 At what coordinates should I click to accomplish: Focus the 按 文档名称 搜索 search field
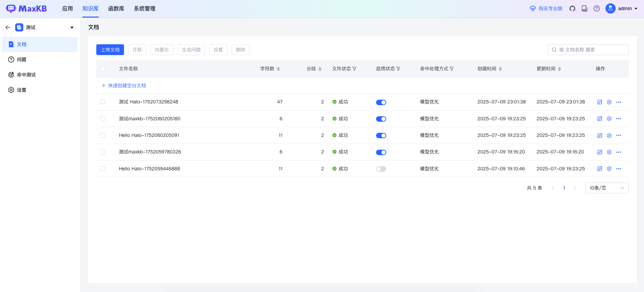coord(588,50)
